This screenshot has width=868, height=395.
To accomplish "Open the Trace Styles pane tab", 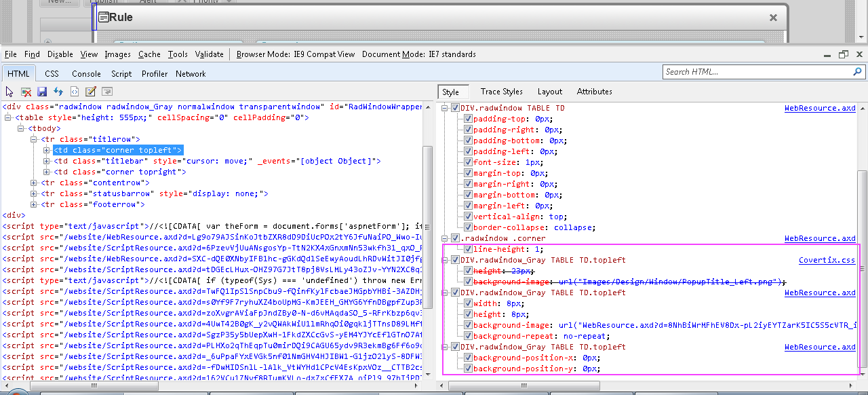I will point(502,92).
